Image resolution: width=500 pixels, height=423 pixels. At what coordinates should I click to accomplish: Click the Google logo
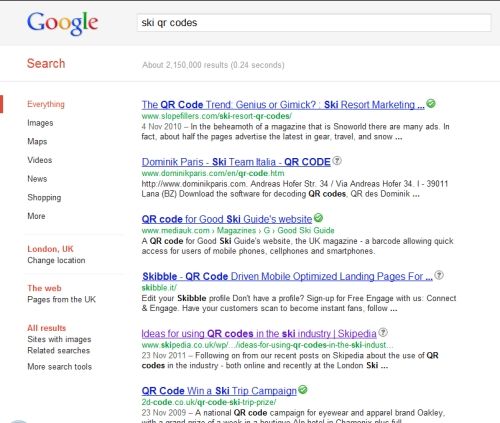click(62, 23)
